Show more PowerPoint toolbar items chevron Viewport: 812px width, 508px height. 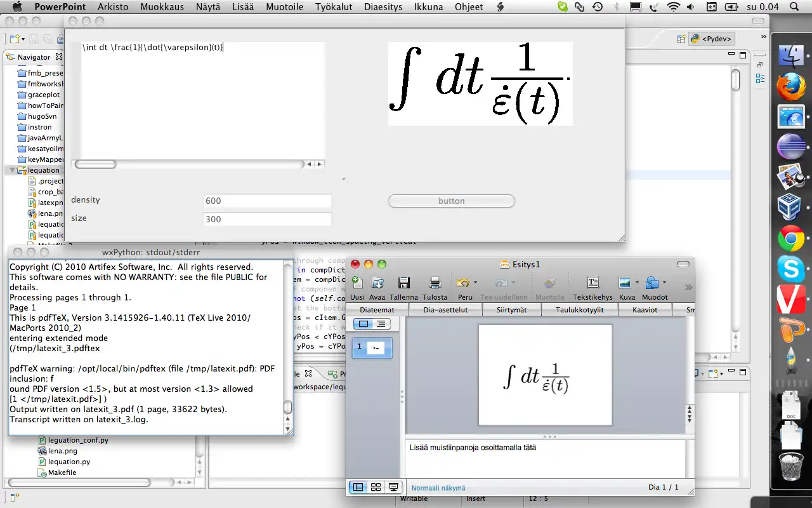pos(688,287)
